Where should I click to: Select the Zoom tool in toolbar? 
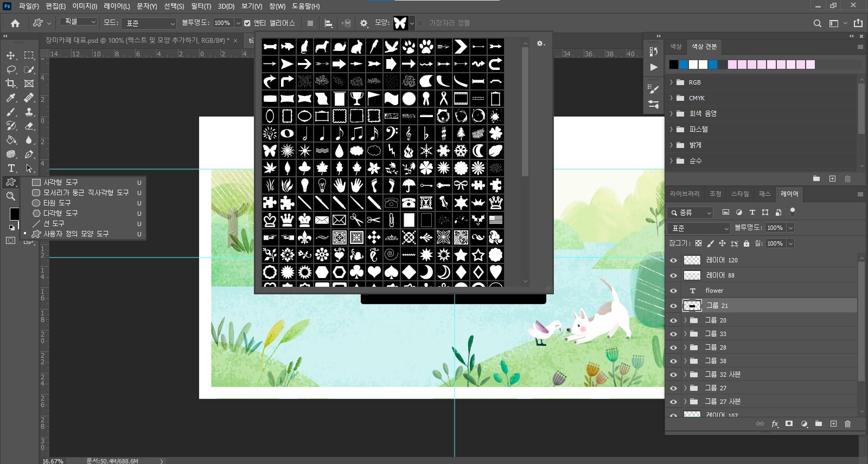(10, 196)
